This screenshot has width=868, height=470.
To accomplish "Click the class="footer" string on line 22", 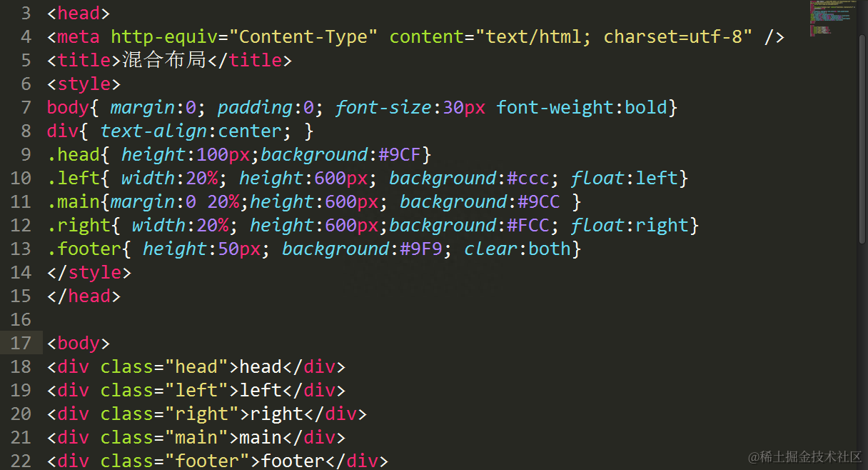I will (x=175, y=461).
